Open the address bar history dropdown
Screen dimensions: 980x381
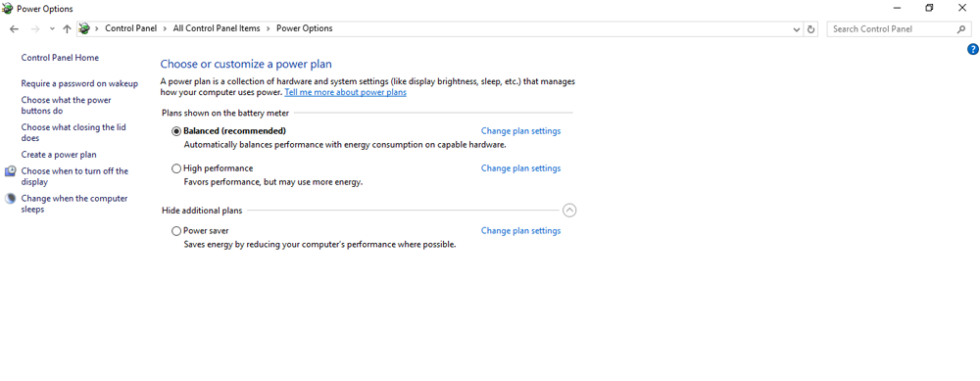coord(796,28)
